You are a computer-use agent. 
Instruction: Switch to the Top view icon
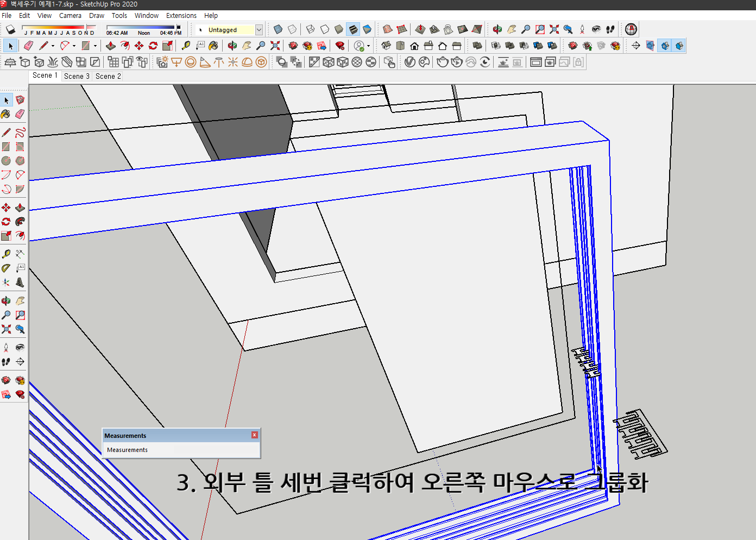tap(400, 46)
